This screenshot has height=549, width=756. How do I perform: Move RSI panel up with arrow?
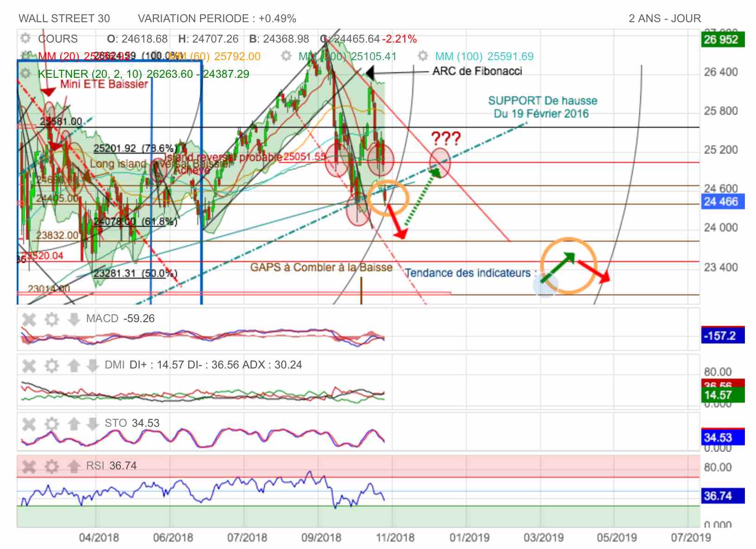(x=74, y=466)
